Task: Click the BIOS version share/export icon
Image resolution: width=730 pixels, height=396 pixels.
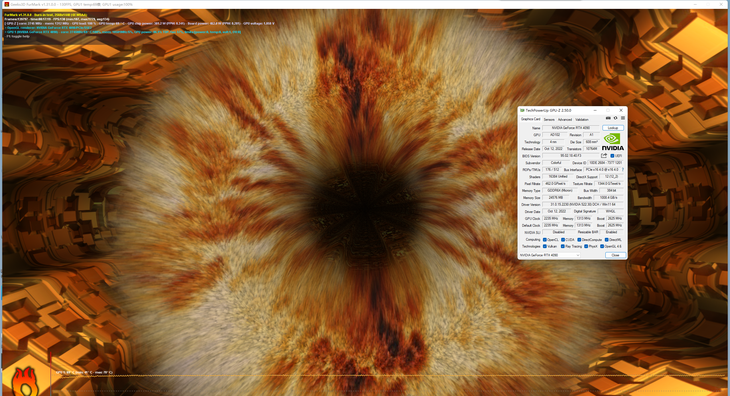Action: coord(604,155)
